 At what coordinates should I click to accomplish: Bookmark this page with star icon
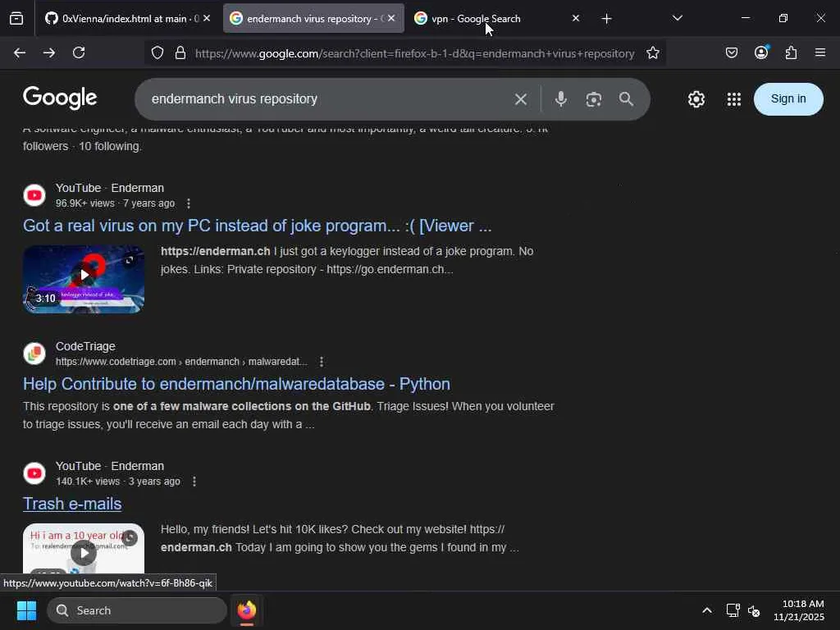tap(652, 53)
